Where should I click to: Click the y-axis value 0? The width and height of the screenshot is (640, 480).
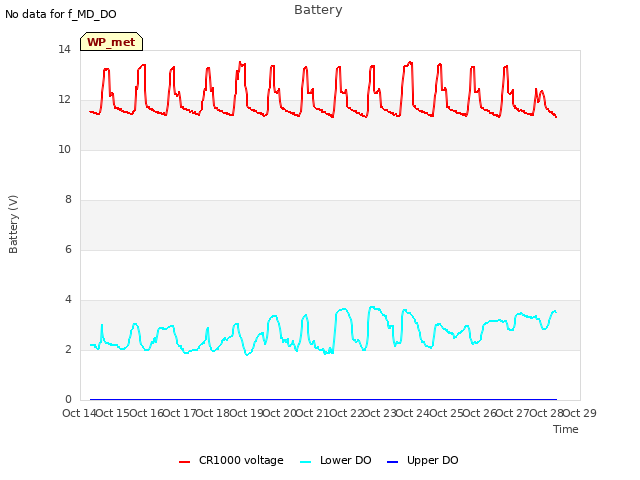68,400
